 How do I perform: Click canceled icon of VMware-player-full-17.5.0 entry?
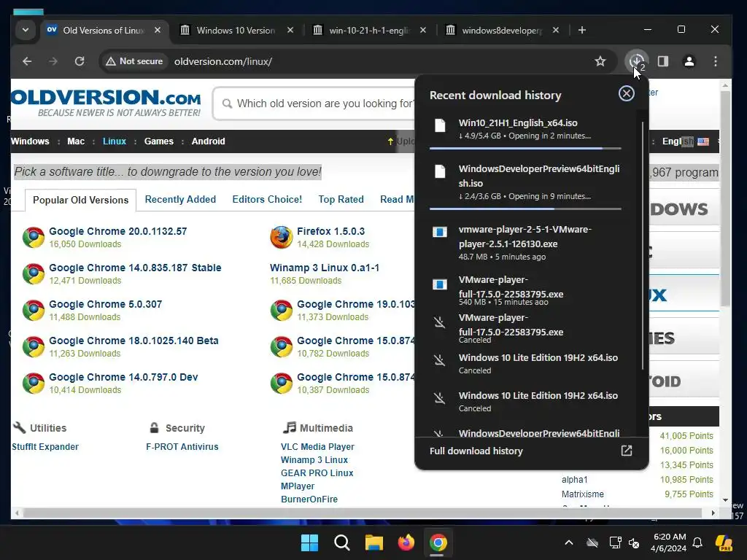click(440, 322)
